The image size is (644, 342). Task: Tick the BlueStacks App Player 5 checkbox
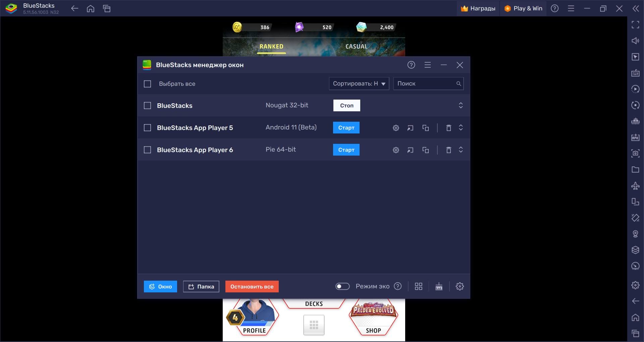147,128
